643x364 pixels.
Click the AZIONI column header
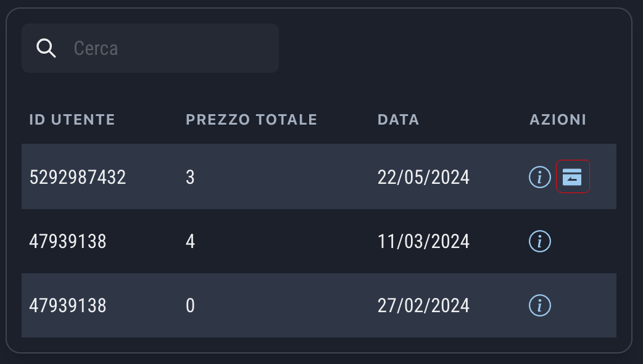click(558, 120)
